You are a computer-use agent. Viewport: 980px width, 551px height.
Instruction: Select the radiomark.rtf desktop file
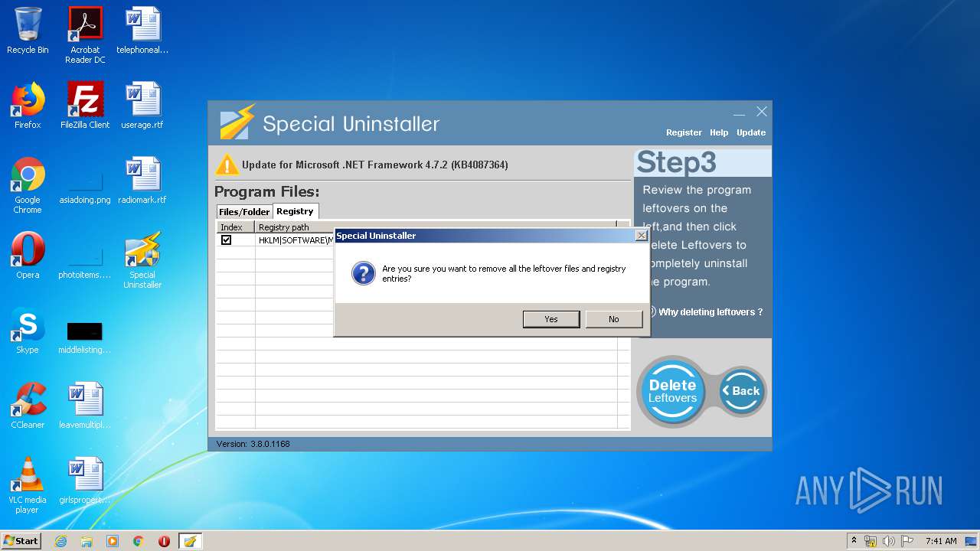tap(142, 181)
